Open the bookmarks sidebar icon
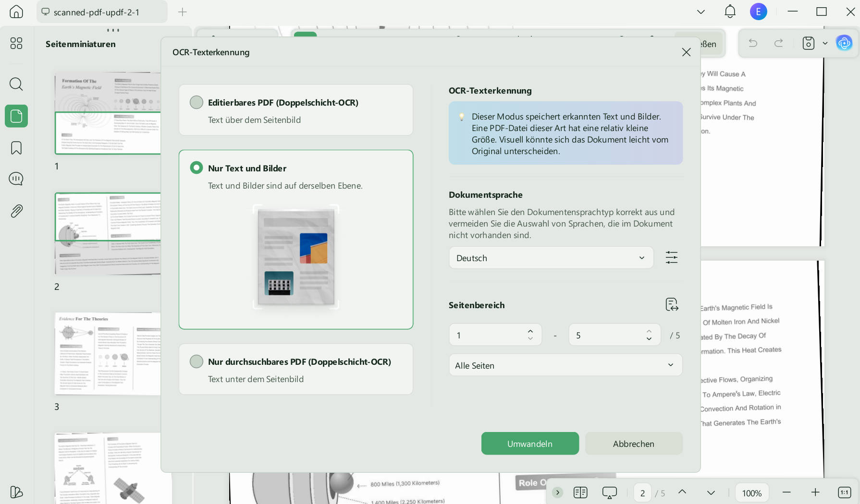 point(16,148)
